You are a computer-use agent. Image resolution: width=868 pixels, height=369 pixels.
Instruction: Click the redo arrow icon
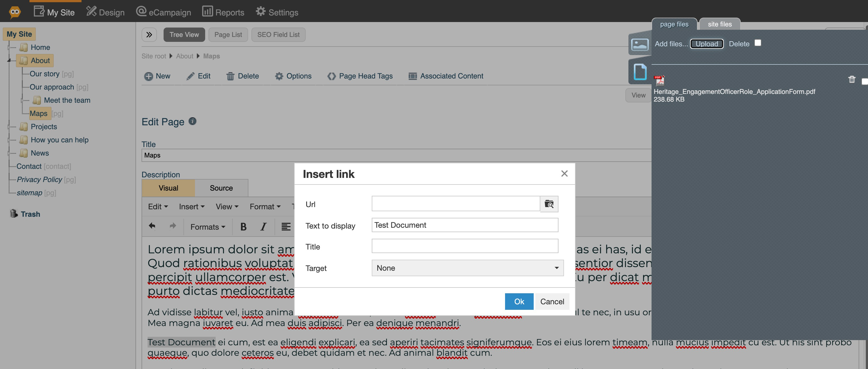[173, 226]
